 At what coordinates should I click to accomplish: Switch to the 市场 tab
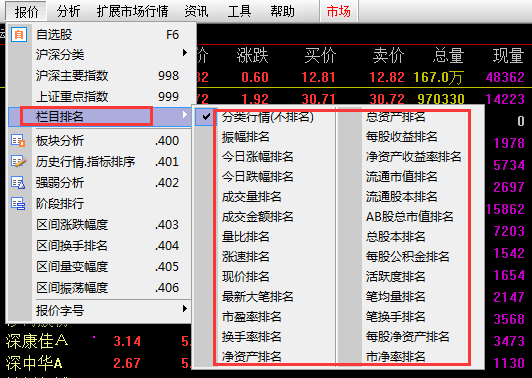click(x=339, y=12)
